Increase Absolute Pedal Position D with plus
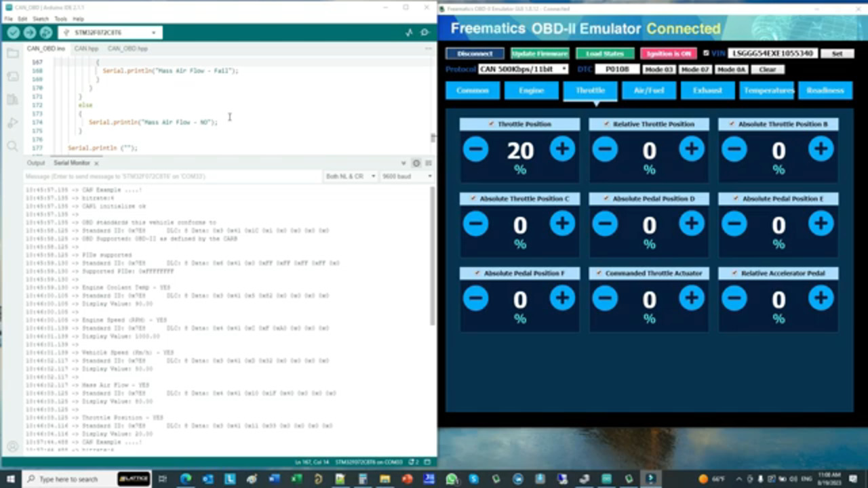868x488 pixels. click(x=692, y=224)
